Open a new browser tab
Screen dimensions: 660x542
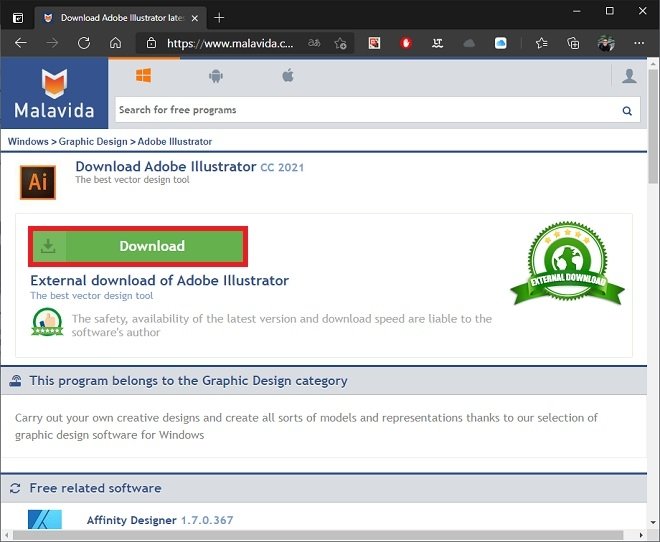pos(219,18)
